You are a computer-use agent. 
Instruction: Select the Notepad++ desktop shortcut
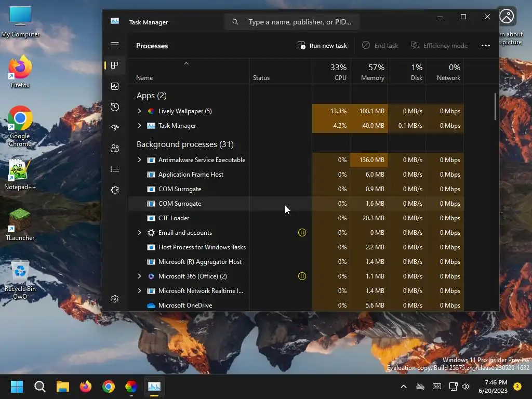pyautogui.click(x=20, y=174)
